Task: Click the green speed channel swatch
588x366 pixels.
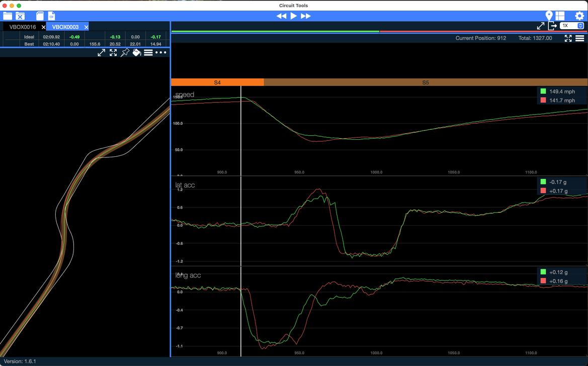Action: point(543,91)
